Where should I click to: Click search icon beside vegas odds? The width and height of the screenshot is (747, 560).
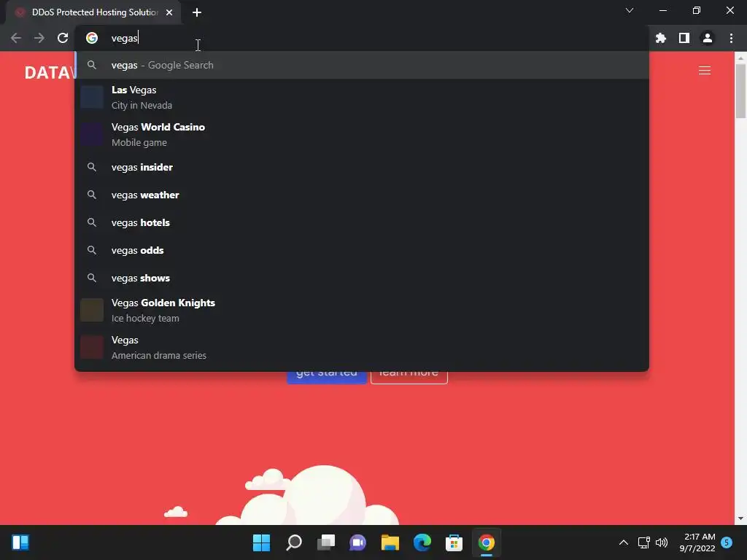92,250
